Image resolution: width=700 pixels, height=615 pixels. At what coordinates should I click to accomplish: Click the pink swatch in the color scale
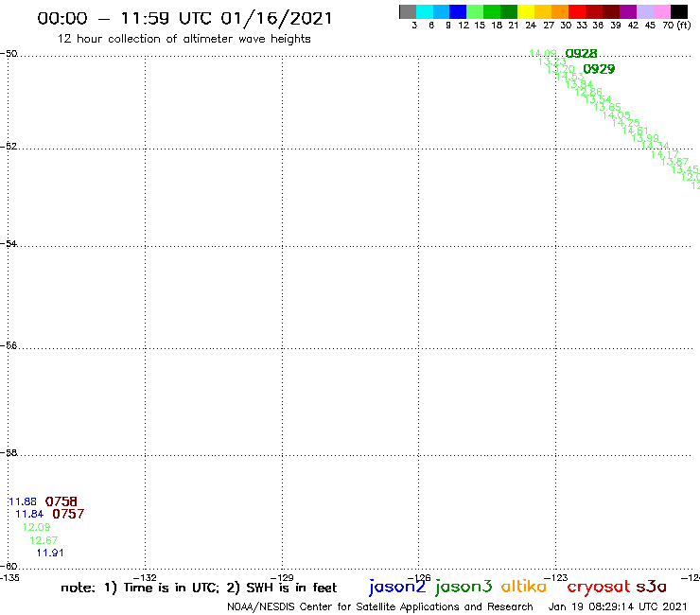tap(661, 11)
